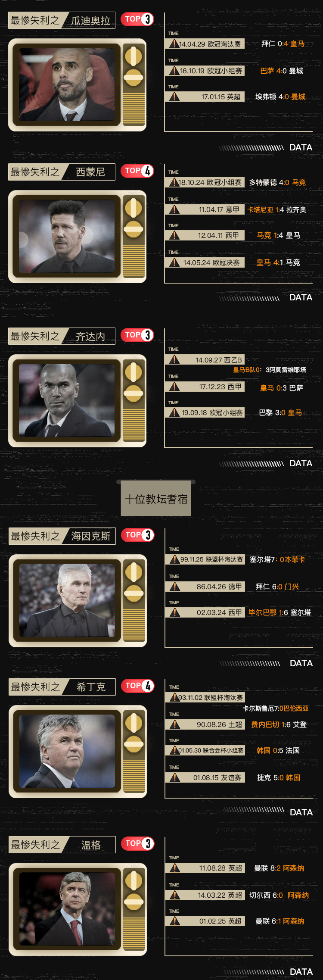
Task: Click the TV speaker grille beside Simeone
Action: (x=134, y=261)
